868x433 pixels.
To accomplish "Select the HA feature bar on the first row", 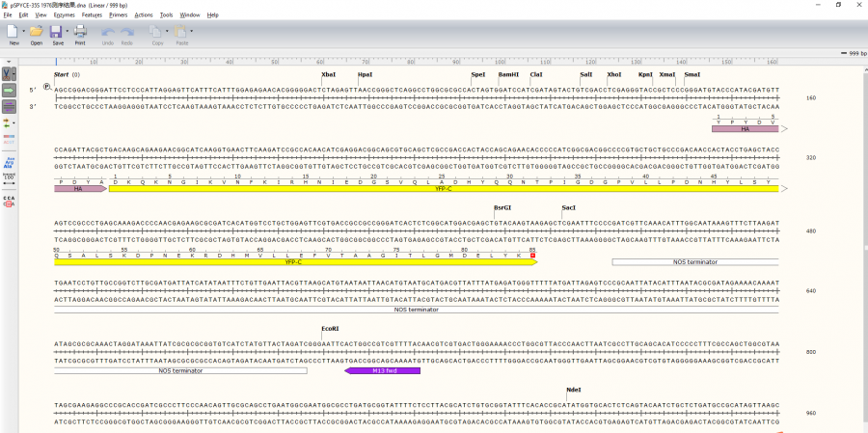I will [746, 128].
